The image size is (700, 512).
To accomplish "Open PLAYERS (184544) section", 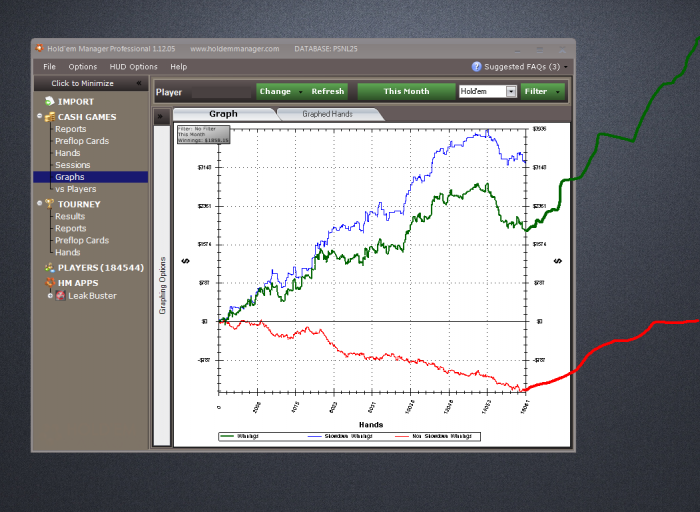I will [101, 268].
